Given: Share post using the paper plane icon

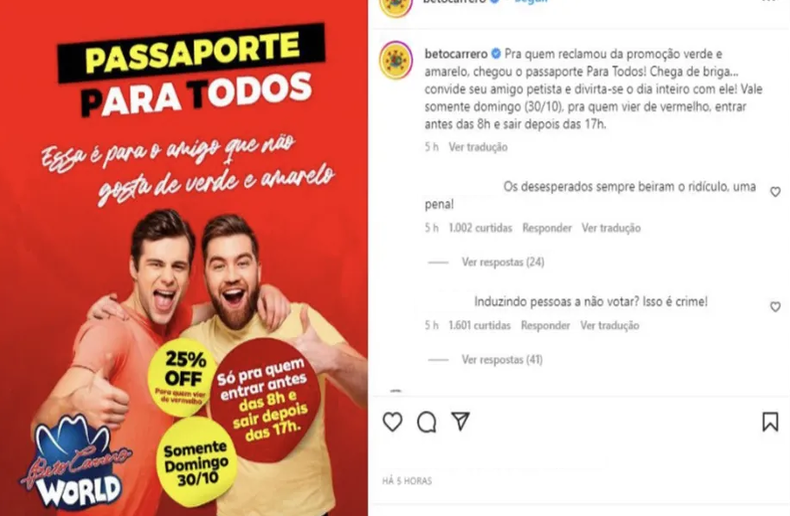Looking at the screenshot, I should (460, 421).
